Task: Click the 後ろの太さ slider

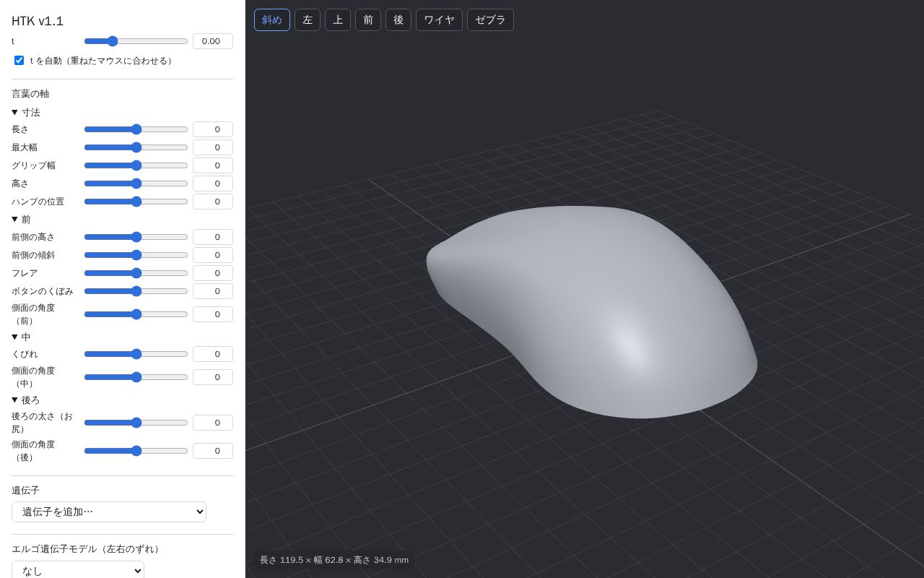Action: click(136, 423)
